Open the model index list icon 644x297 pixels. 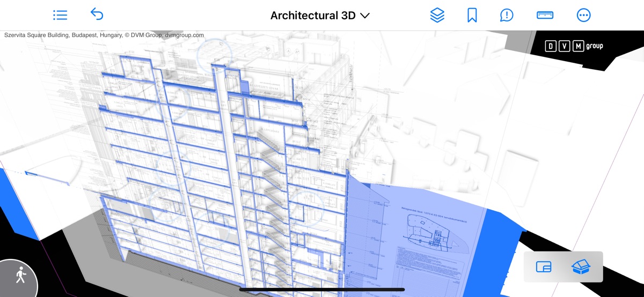60,15
